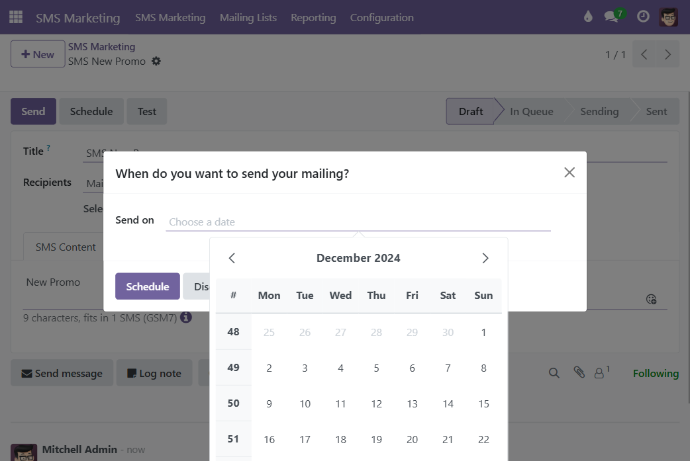Pick December 8 in date picker
Viewport: 690px width, 461px height.
coord(484,368)
